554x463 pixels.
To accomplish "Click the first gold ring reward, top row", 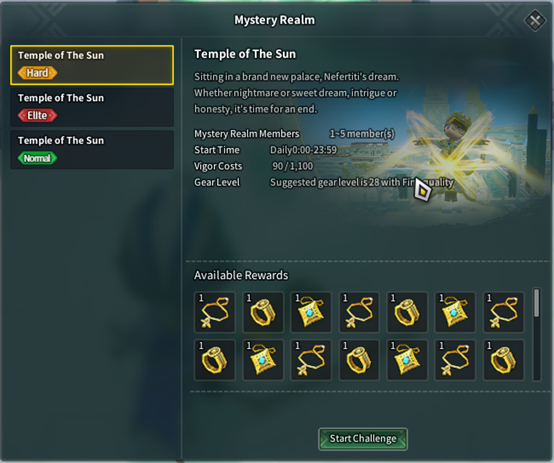I will click(x=263, y=312).
